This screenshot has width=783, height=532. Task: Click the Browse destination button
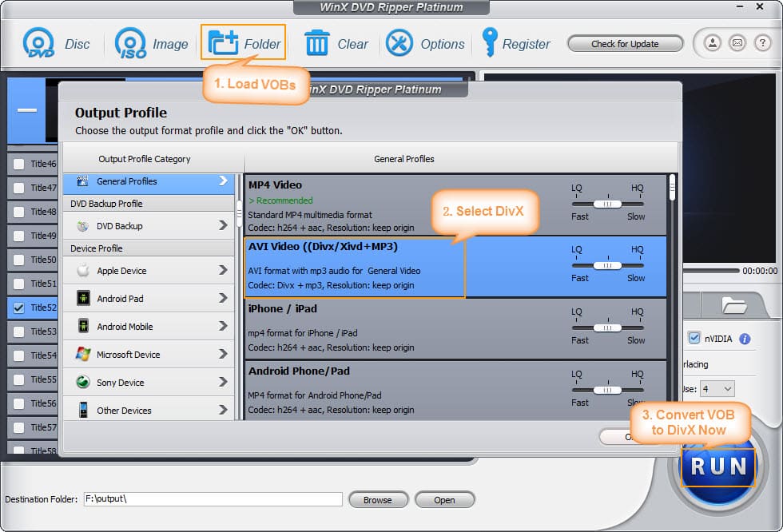(378, 499)
